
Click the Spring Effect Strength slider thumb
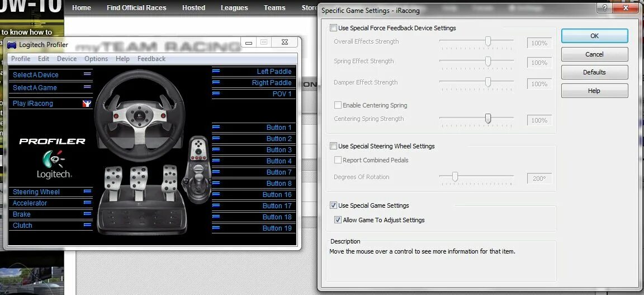[488, 61]
